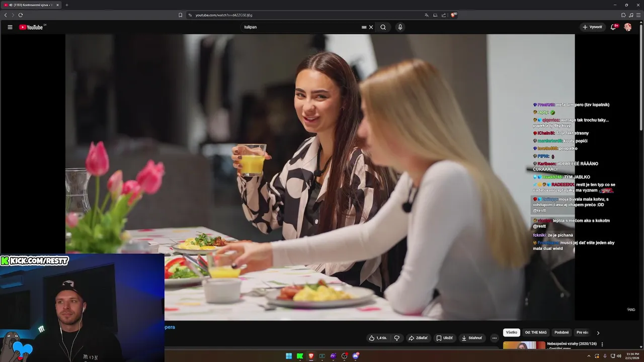The height and width of the screenshot is (362, 644).
Task: Open the YouTube hamburger guide menu
Action: [10, 27]
